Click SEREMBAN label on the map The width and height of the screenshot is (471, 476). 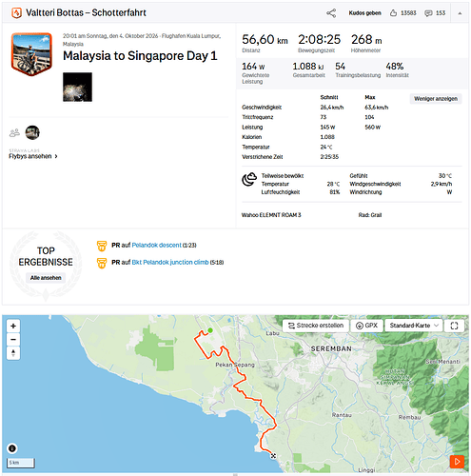tap(331, 348)
